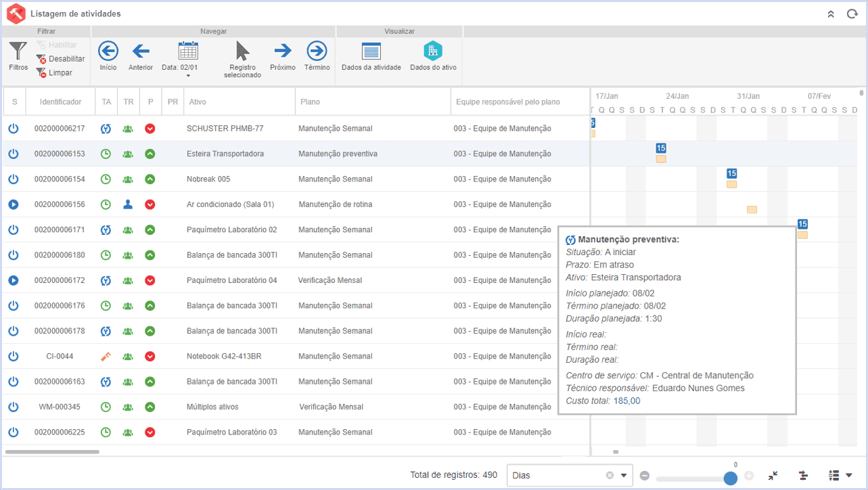This screenshot has width=868, height=490.
Task: Click the grid horizontal scrollbar
Action: (52, 451)
